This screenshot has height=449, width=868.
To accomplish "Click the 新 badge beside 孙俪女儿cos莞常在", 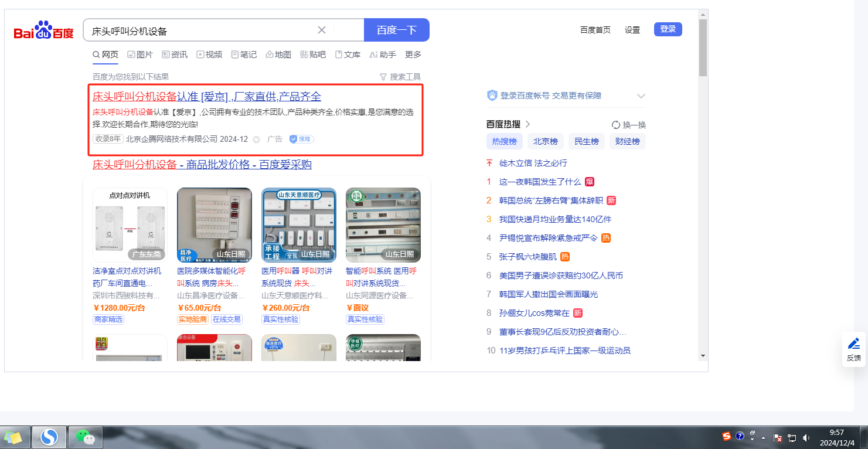I will 578,313.
